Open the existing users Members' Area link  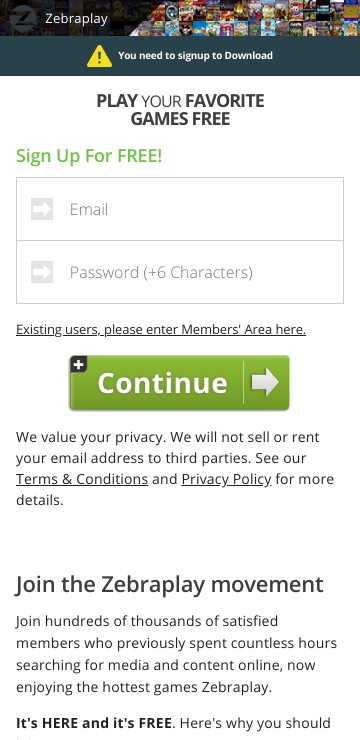click(x=161, y=329)
